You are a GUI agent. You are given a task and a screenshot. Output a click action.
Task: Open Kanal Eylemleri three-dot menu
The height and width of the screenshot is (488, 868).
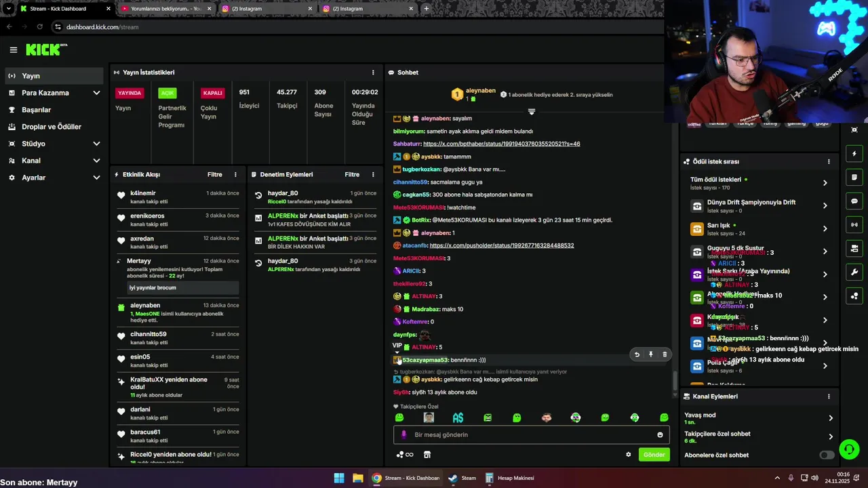point(829,396)
